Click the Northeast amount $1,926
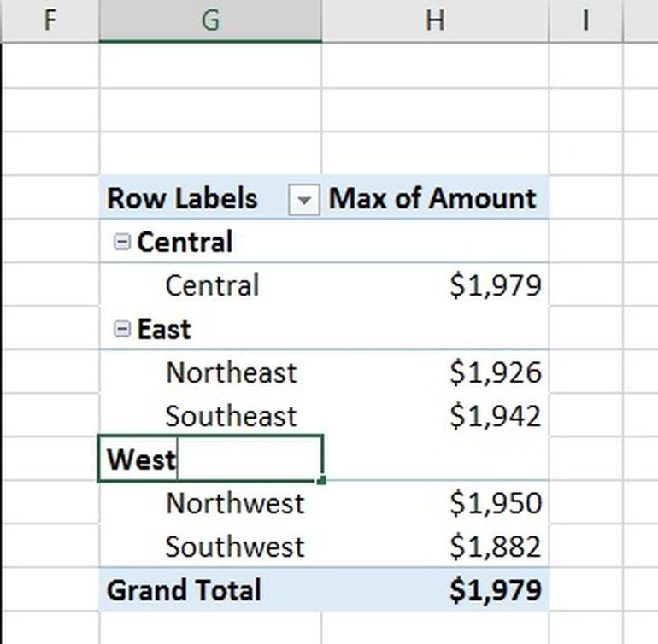This screenshot has width=658, height=644. [496, 372]
